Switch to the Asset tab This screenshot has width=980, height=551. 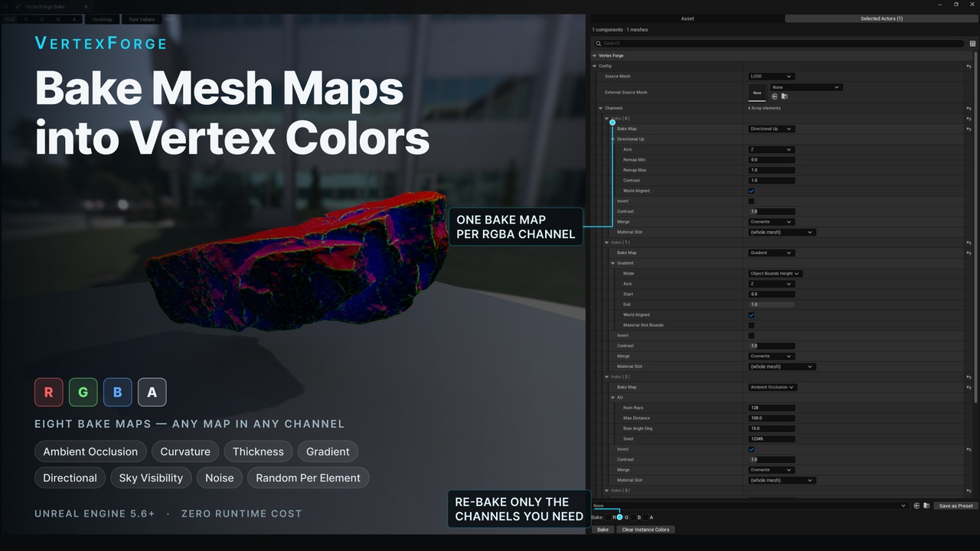click(688, 18)
